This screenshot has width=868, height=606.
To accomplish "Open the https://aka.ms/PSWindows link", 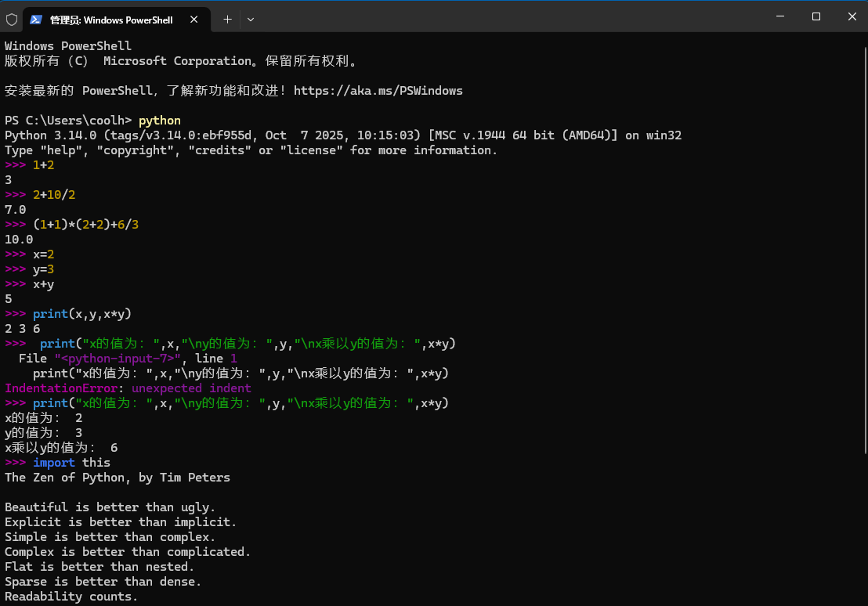I will 378,91.
